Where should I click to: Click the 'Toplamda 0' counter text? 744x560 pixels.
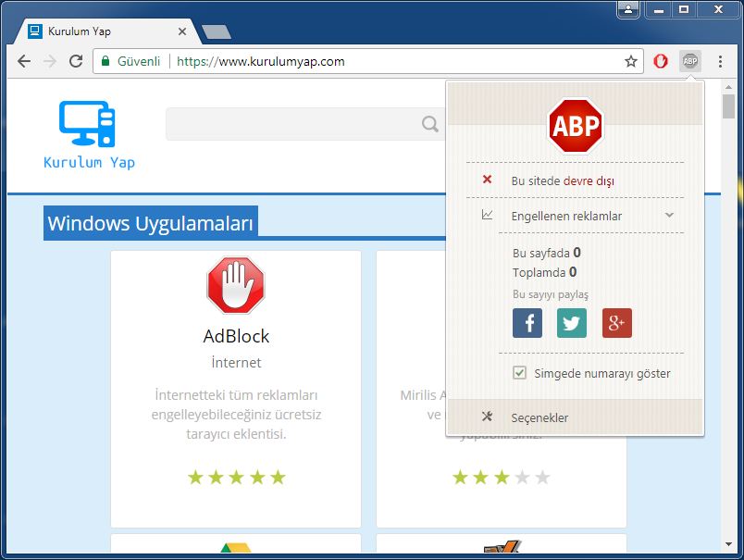coord(545,272)
